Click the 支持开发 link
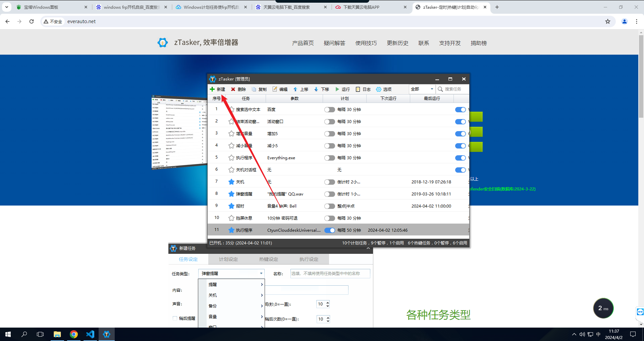This screenshot has height=341, width=644. point(450,43)
